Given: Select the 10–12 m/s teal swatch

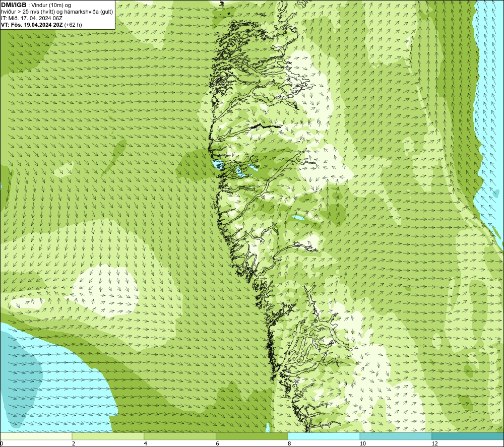Looking at the screenshot, I should 396,436.
